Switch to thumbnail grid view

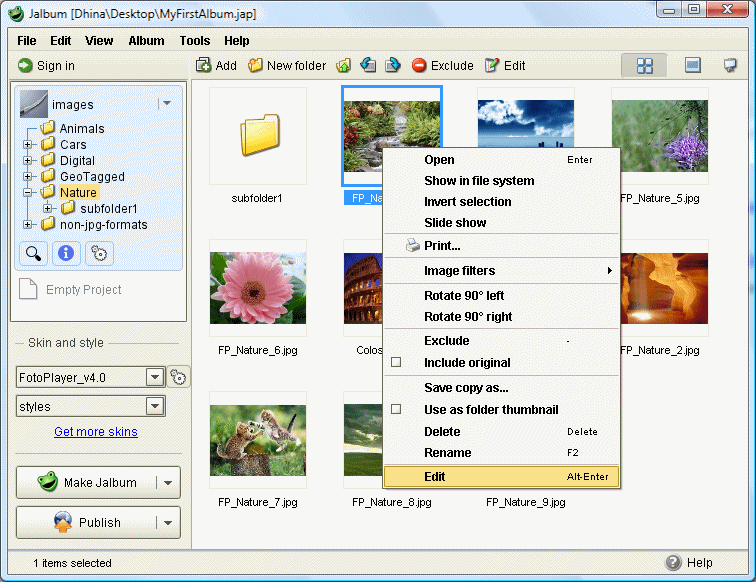click(x=644, y=65)
